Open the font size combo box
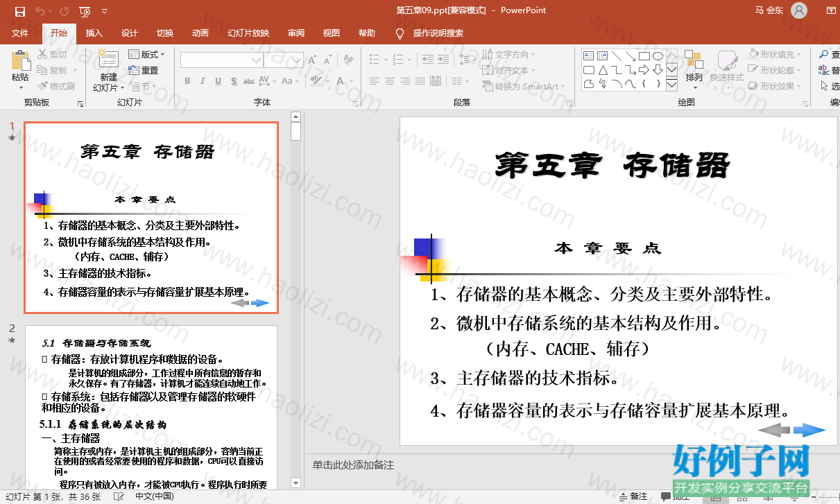 tap(283, 60)
